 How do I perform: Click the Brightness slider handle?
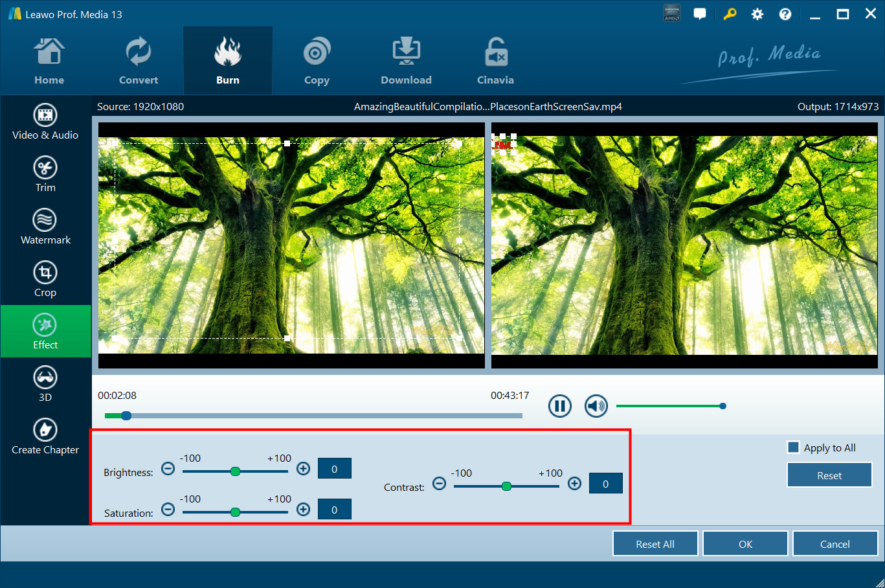point(236,471)
